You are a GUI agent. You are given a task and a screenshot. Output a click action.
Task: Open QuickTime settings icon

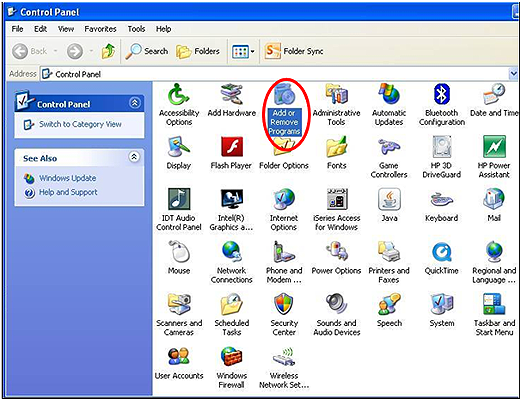coord(442,258)
